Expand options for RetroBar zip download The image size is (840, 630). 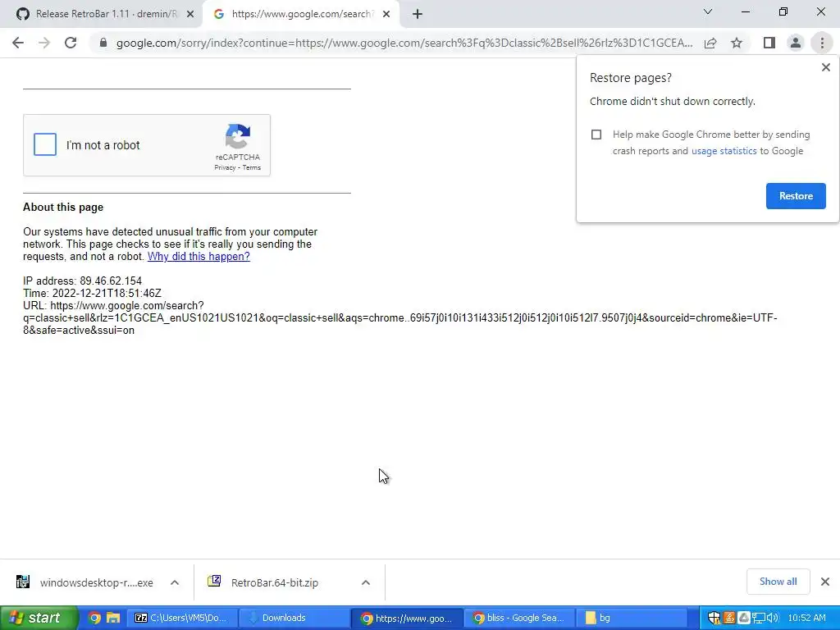coord(365,582)
